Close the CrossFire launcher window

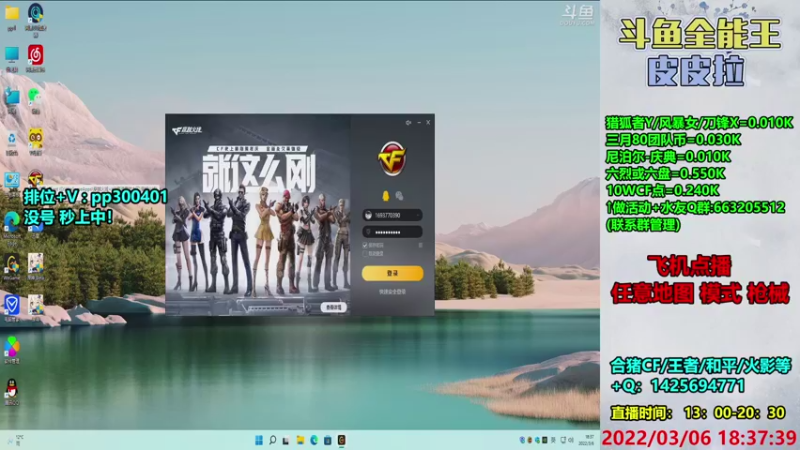click(428, 122)
